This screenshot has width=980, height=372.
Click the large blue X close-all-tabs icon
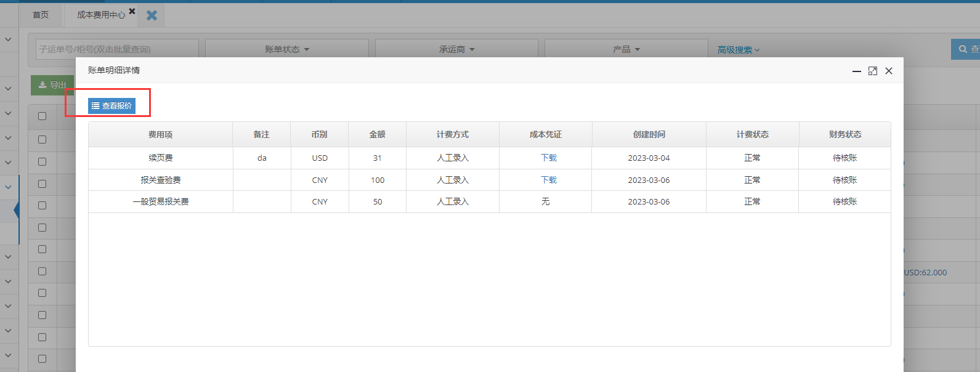click(152, 15)
